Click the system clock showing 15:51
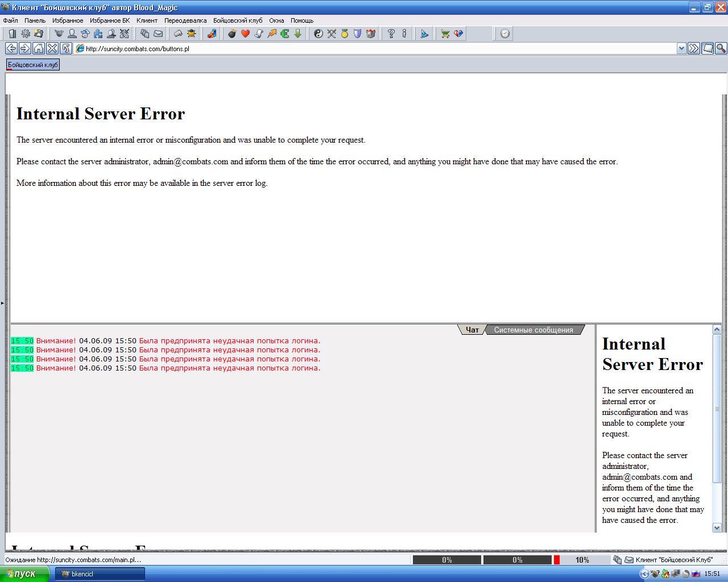This screenshot has width=728, height=582. [x=712, y=574]
